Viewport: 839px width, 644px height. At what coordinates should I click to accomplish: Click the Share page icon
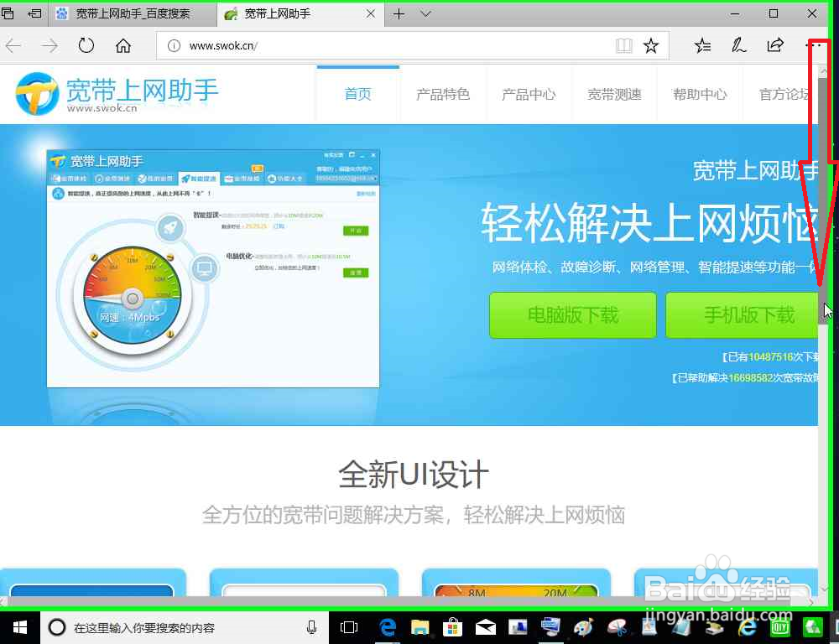774,46
